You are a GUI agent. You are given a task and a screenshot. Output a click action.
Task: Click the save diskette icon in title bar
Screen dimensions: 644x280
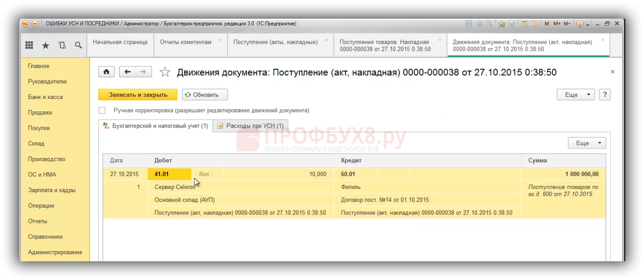pyautogui.click(x=468, y=24)
